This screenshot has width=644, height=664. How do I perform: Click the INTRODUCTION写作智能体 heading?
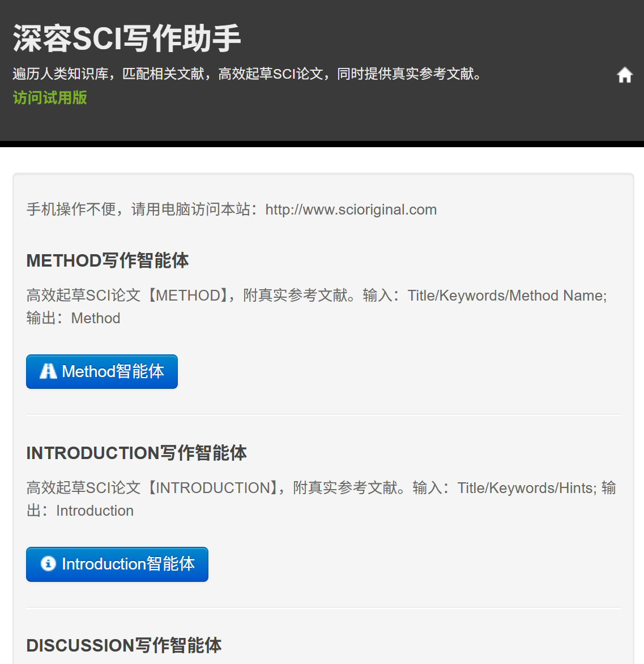pyautogui.click(x=137, y=453)
